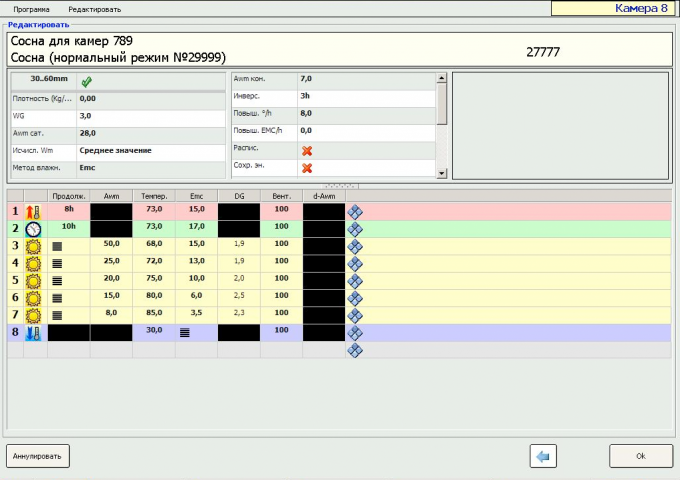The height and width of the screenshot is (480, 680).
Task: Click the heating phase icon in row 1
Action: [x=33, y=212]
